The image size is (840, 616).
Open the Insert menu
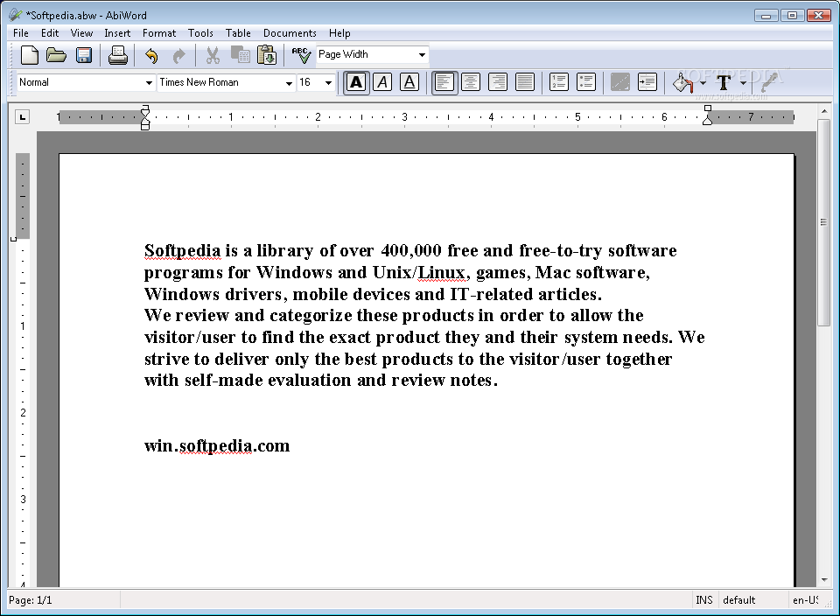tap(117, 33)
